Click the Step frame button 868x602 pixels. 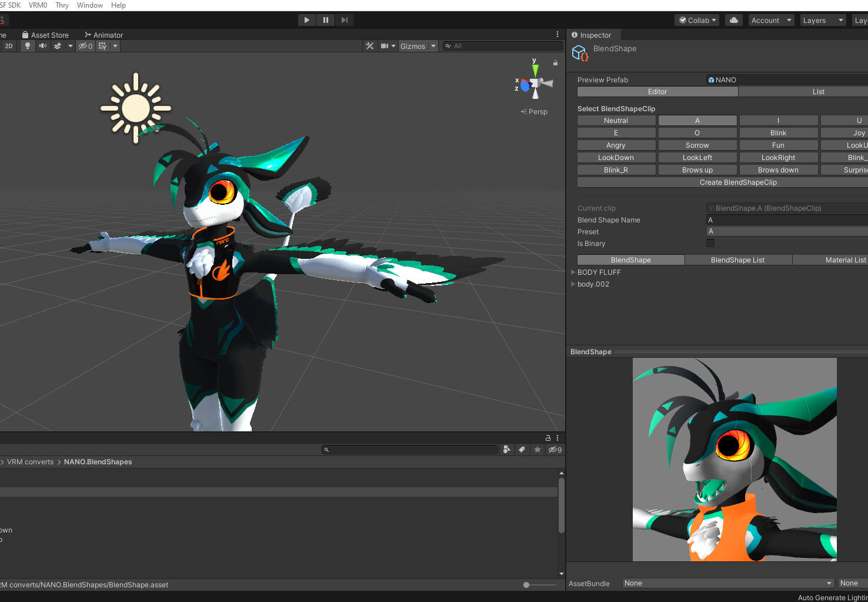(345, 19)
